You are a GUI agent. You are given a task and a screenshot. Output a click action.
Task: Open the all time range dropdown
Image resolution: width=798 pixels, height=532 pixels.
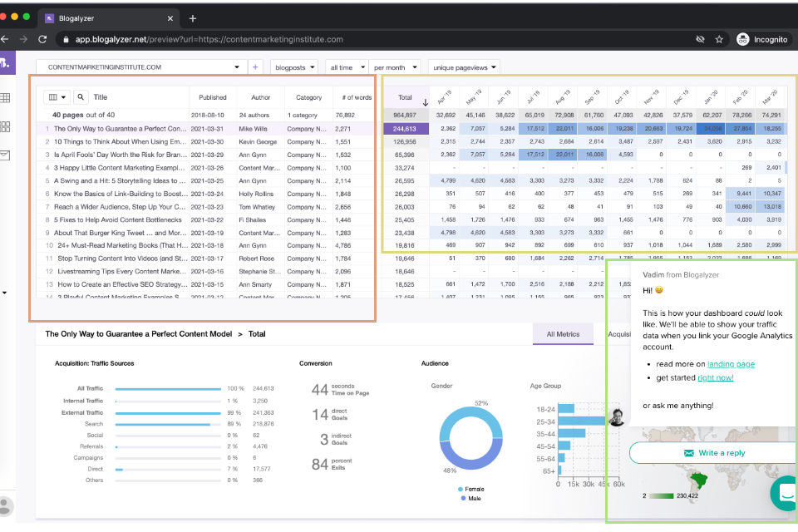point(347,67)
